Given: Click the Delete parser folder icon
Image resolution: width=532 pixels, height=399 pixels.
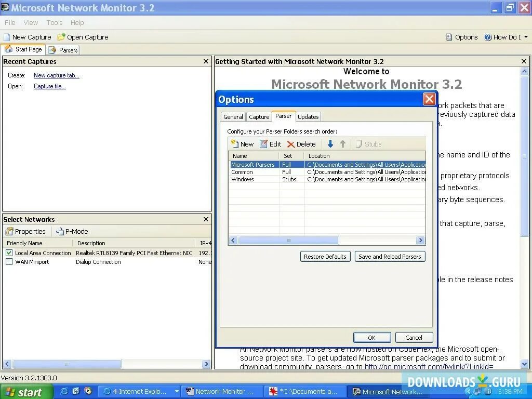Looking at the screenshot, I should (290, 144).
